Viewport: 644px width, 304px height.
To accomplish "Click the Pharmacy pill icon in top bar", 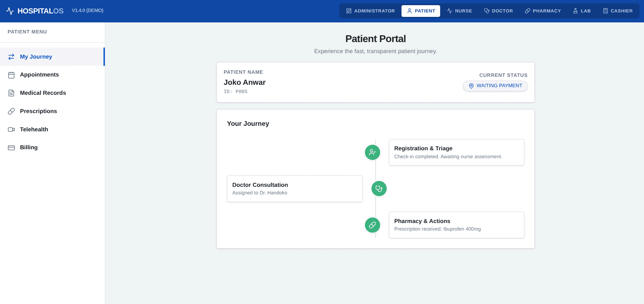I will 527,11.
